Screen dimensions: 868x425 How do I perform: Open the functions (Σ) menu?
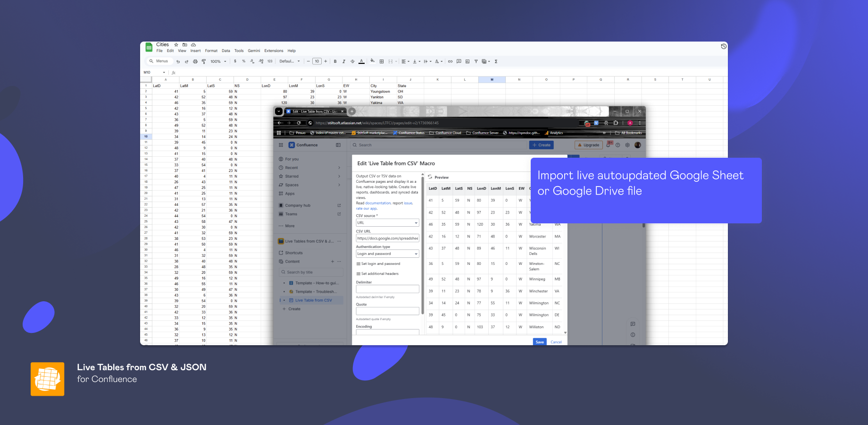point(496,61)
